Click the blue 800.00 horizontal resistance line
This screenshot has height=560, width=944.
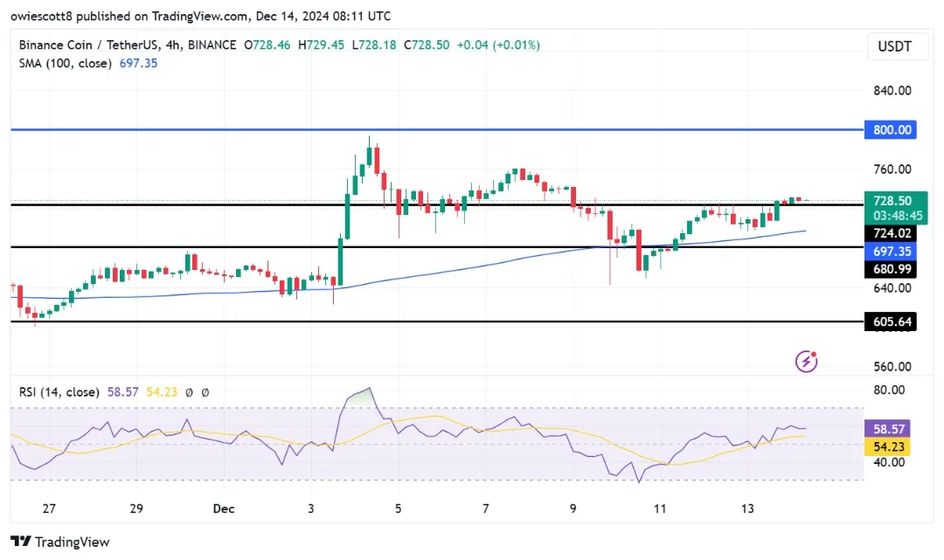[437, 129]
